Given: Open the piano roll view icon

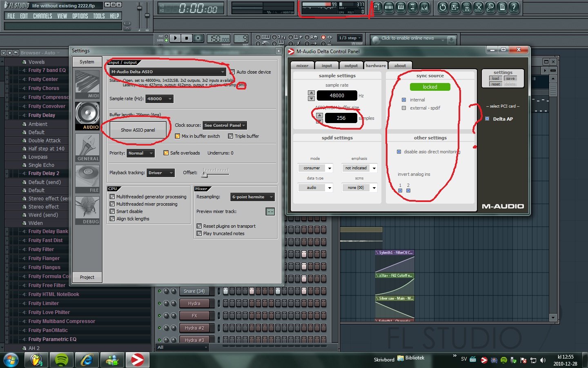Looking at the screenshot, I should (x=401, y=7).
